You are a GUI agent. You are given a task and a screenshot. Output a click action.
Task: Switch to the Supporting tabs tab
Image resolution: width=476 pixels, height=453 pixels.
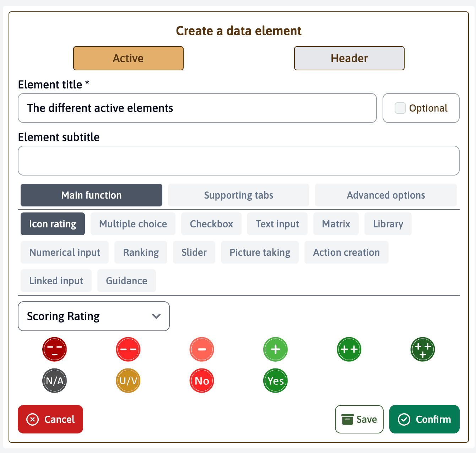tap(238, 195)
